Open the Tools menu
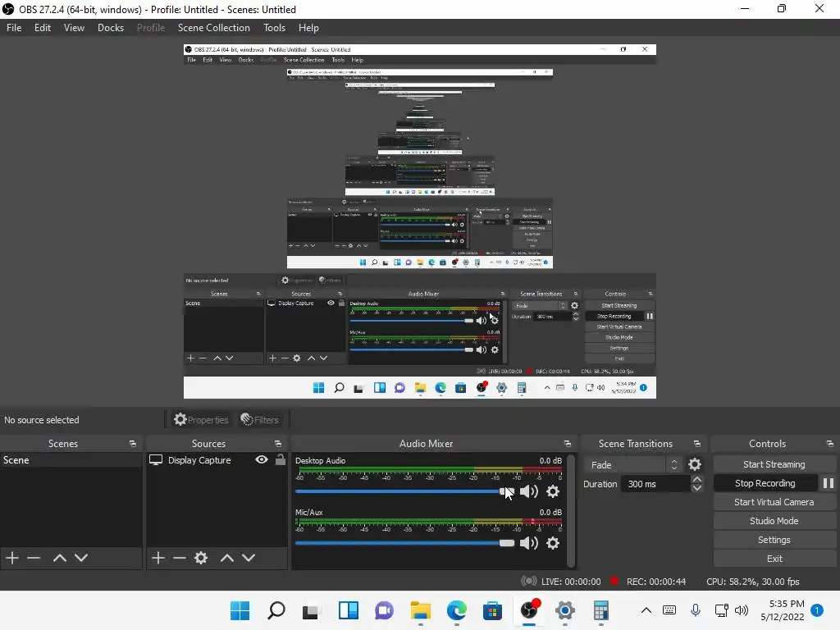The image size is (840, 630). click(274, 28)
